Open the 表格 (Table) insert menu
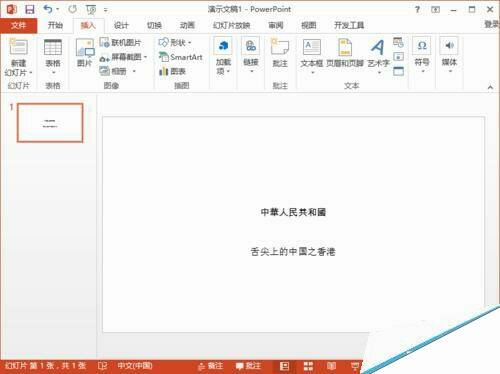 click(x=53, y=57)
